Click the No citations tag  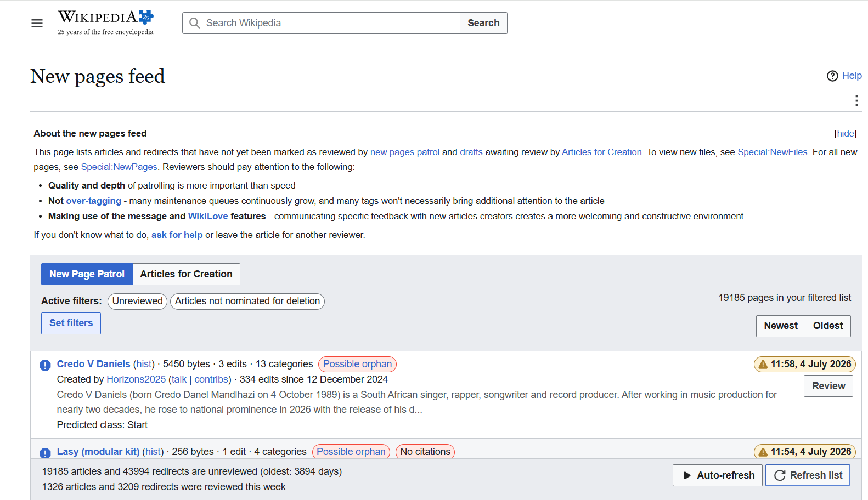click(x=425, y=452)
